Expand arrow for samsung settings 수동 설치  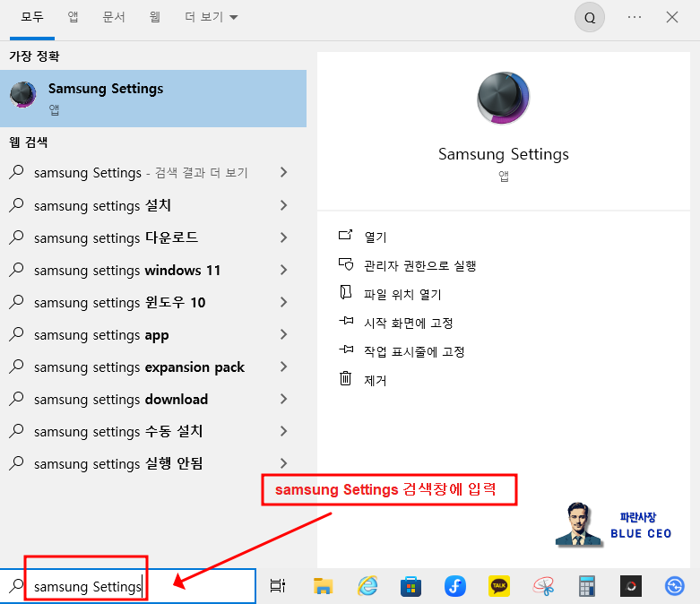[x=283, y=431]
